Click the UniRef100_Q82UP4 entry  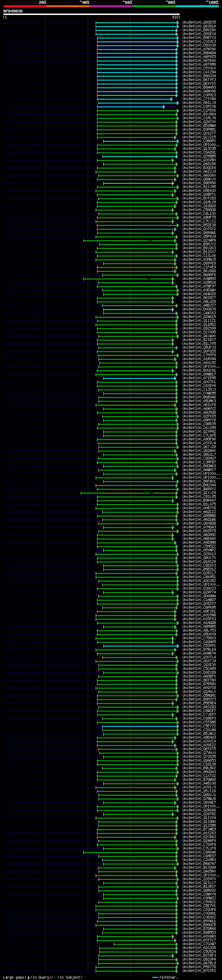(x=199, y=959)
